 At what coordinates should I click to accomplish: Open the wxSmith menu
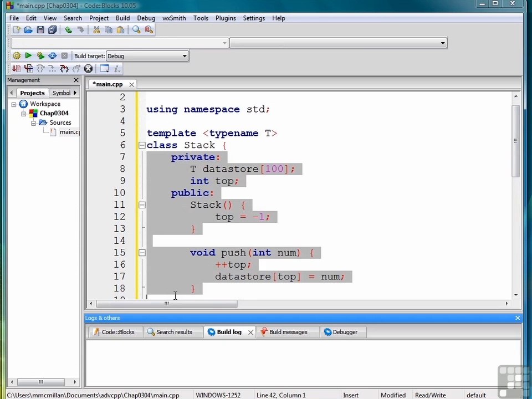pyautogui.click(x=174, y=18)
